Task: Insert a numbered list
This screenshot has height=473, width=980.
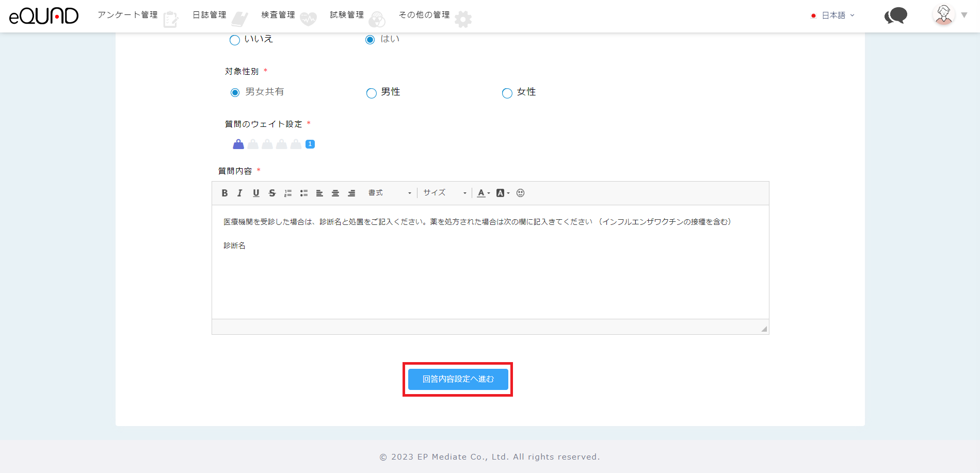Action: pyautogui.click(x=288, y=193)
